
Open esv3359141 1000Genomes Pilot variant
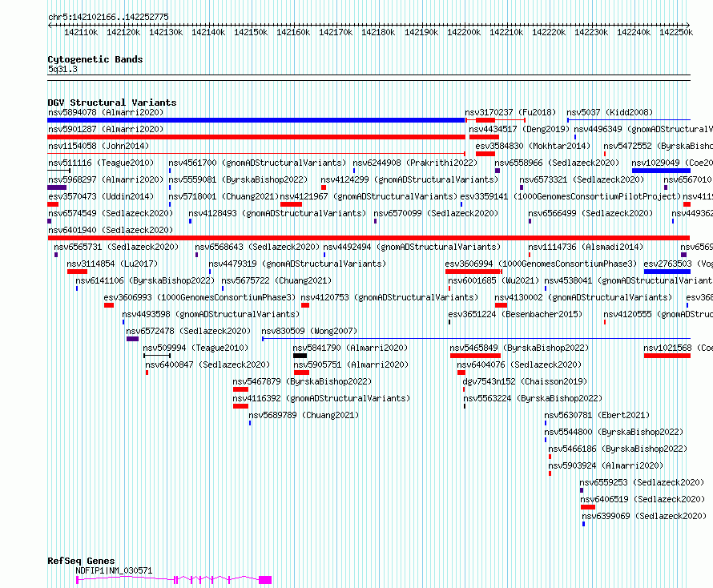pos(570,196)
